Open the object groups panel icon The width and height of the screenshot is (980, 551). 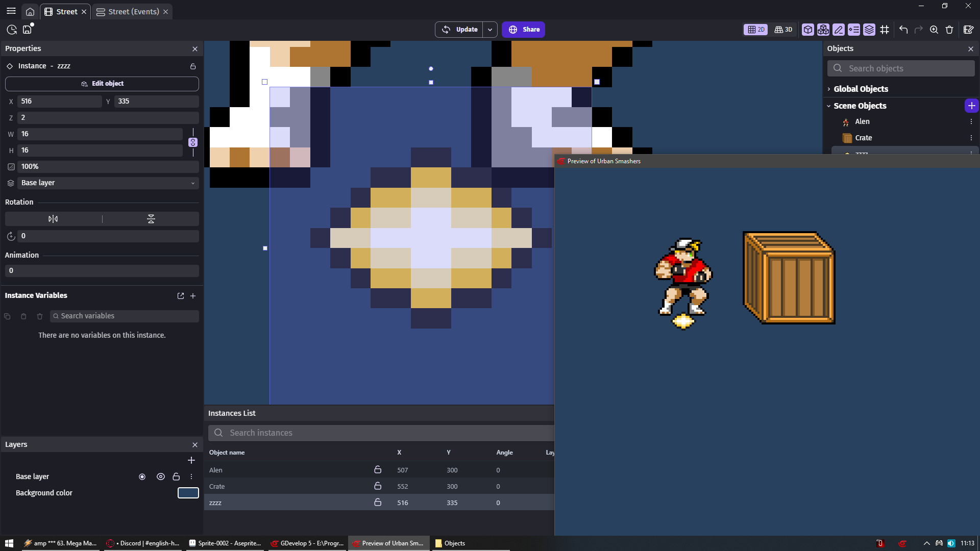(823, 30)
